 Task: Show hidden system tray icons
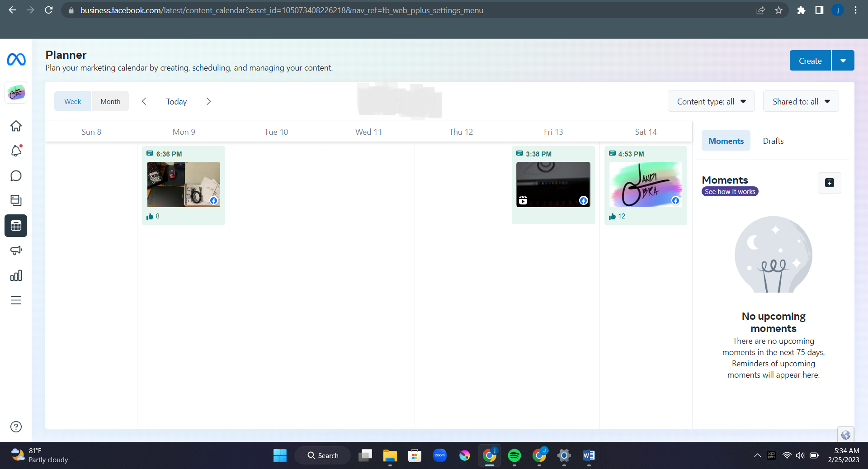pos(757,455)
